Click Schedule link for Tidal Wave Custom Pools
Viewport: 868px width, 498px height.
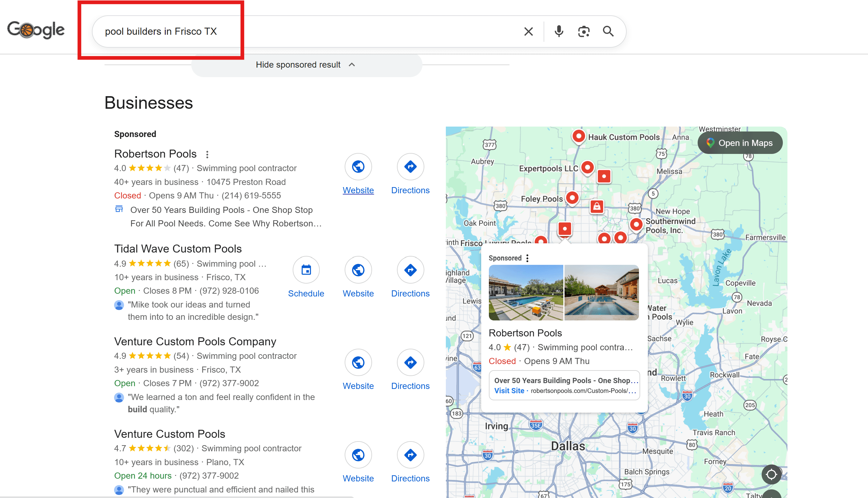[306, 293]
